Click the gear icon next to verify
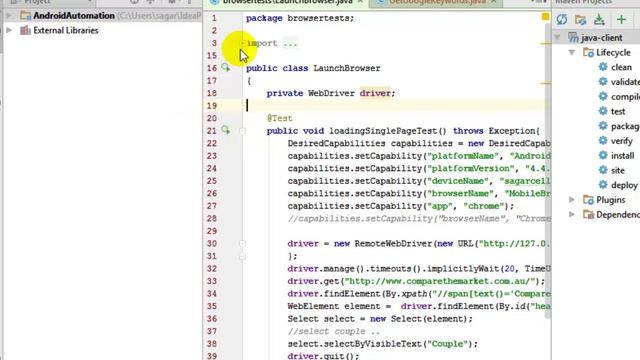Image resolution: width=640 pixels, height=360 pixels. 603,140
